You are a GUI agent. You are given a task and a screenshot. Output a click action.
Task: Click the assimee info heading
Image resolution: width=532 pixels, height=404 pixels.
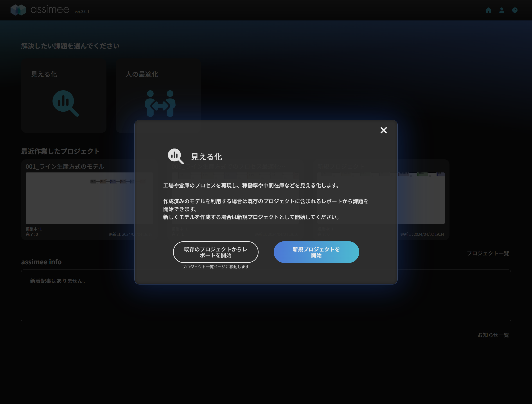41,262
